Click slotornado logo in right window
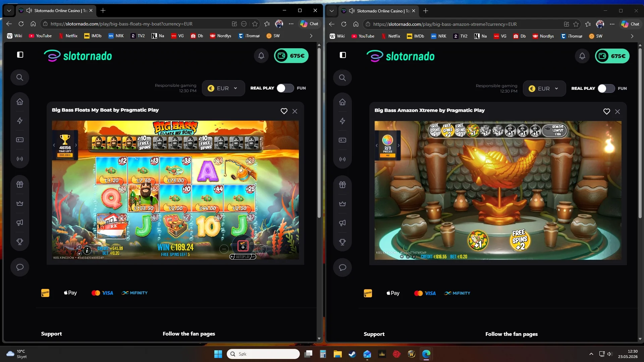Image resolution: width=644 pixels, height=362 pixels. pos(401,56)
